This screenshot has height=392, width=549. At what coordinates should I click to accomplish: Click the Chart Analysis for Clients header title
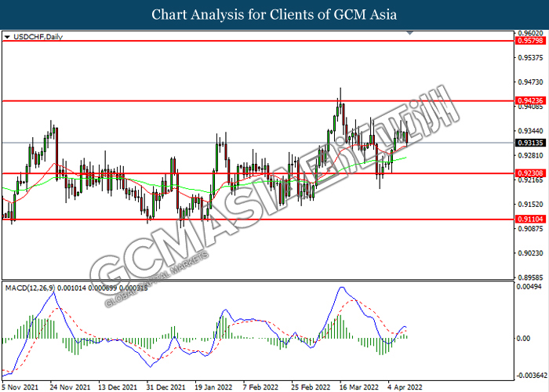tap(274, 15)
